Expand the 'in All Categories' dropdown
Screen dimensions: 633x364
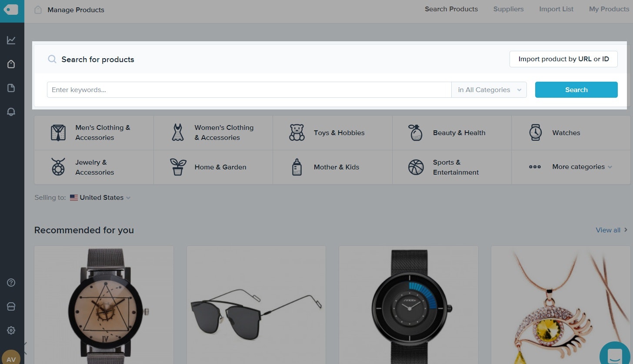pos(489,90)
